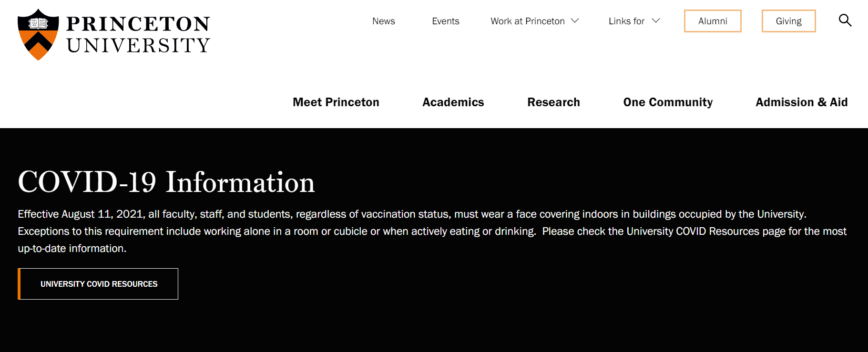Click the University COVID Resources button
Image resolution: width=868 pixels, height=352 pixels.
click(98, 284)
